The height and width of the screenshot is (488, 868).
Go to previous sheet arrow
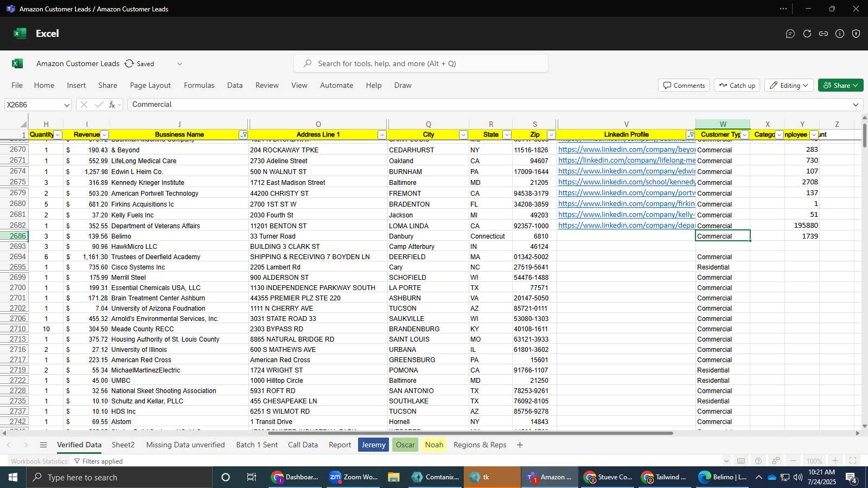click(x=9, y=445)
